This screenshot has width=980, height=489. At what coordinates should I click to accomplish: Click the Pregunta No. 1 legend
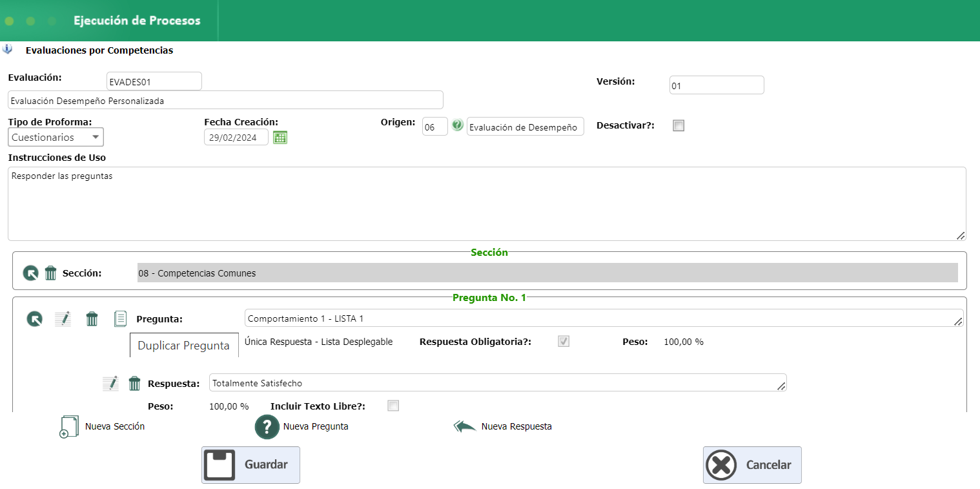coord(489,298)
